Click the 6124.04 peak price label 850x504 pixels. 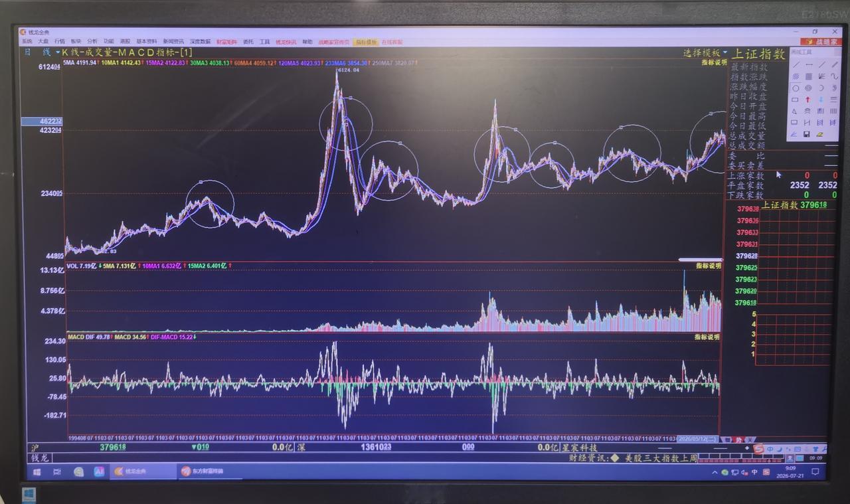[x=348, y=70]
